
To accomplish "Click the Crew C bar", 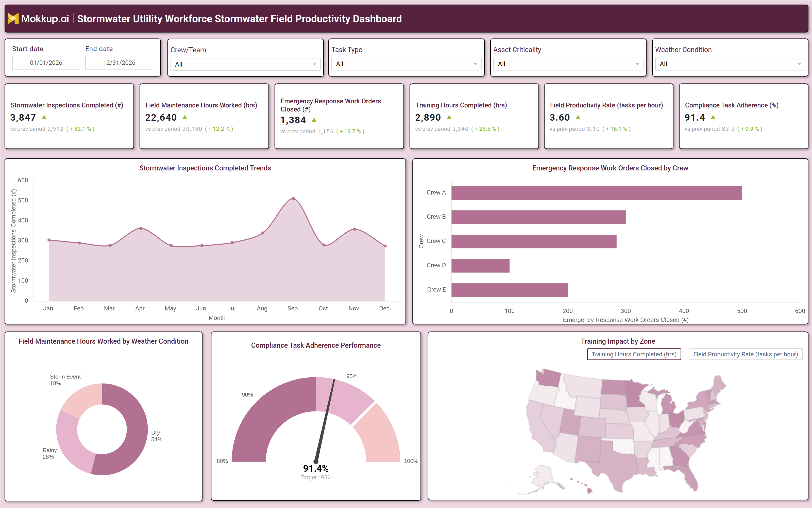I will tap(534, 241).
